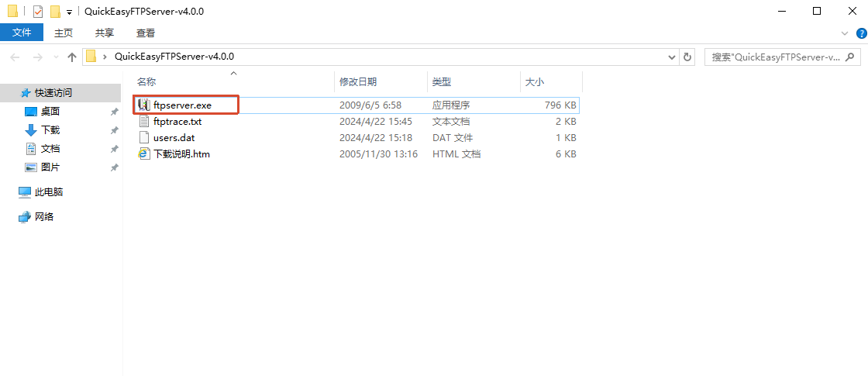This screenshot has height=376, width=868.
Task: Select the 下载说明.htm file icon
Action: [x=144, y=154]
